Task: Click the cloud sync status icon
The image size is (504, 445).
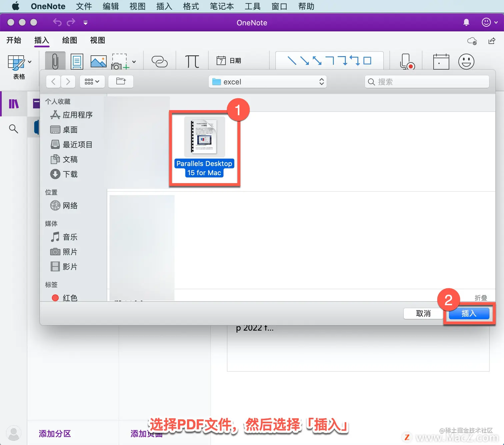Action: tap(472, 41)
